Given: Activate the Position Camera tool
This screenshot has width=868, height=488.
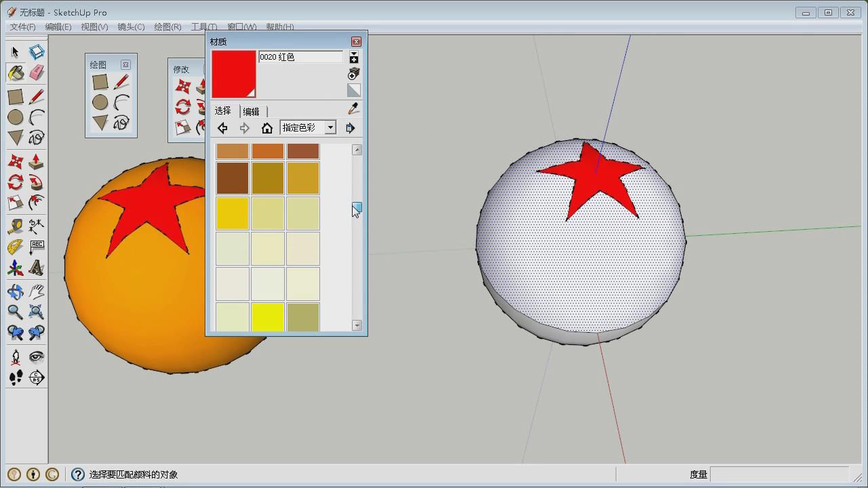Looking at the screenshot, I should coord(15,357).
